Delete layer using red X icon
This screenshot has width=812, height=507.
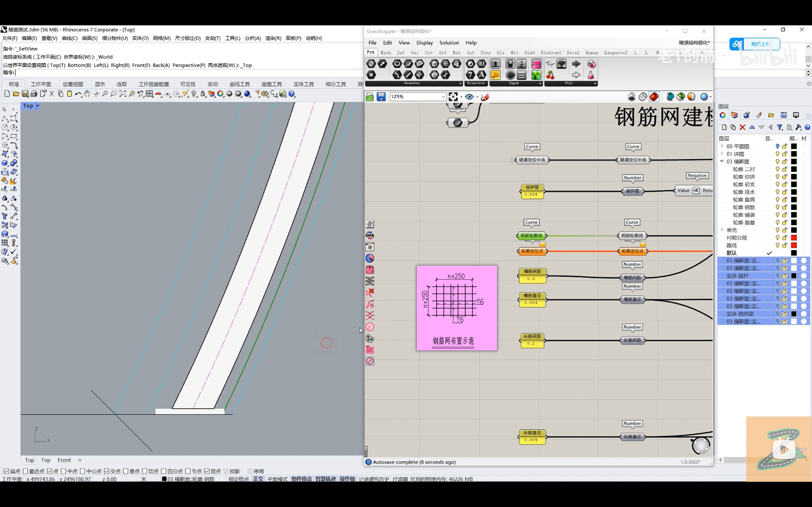742,127
